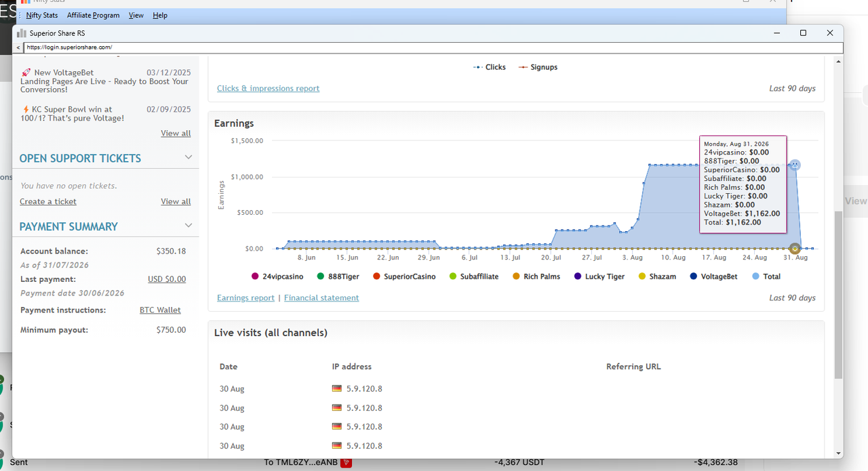Click the IP address column header

[351, 367]
